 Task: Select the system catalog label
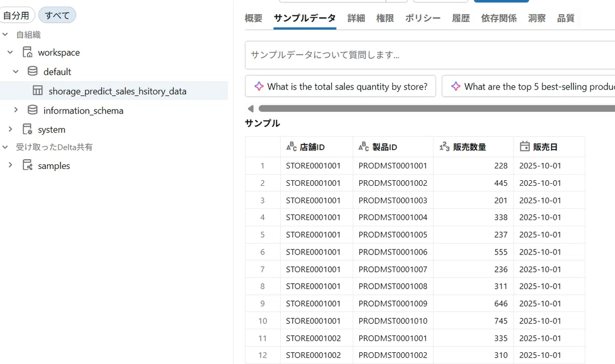click(51, 130)
